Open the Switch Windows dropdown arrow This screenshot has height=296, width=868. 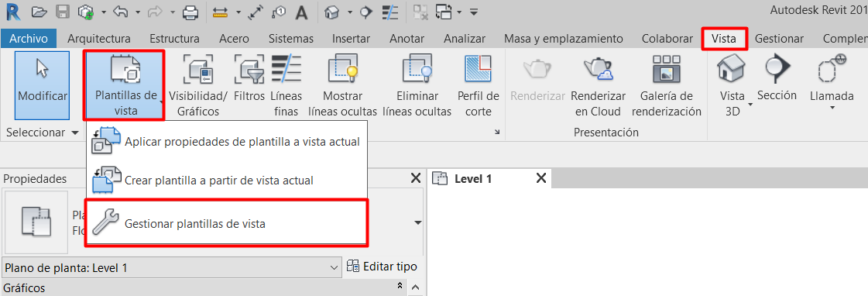pyautogui.click(x=460, y=12)
